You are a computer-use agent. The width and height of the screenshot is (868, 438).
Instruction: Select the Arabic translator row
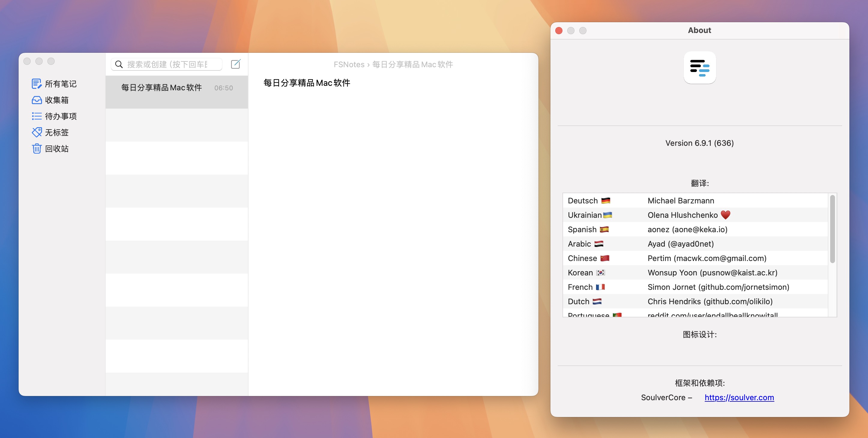pos(695,244)
